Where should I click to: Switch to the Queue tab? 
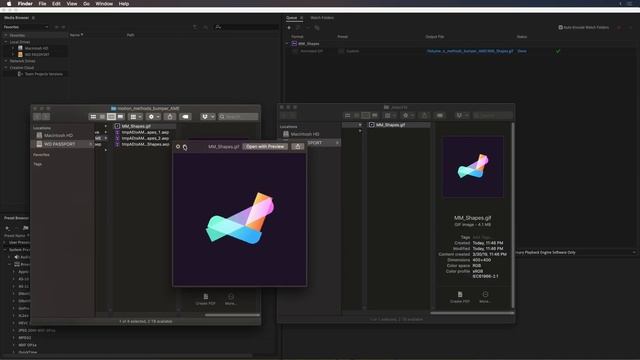tap(291, 18)
